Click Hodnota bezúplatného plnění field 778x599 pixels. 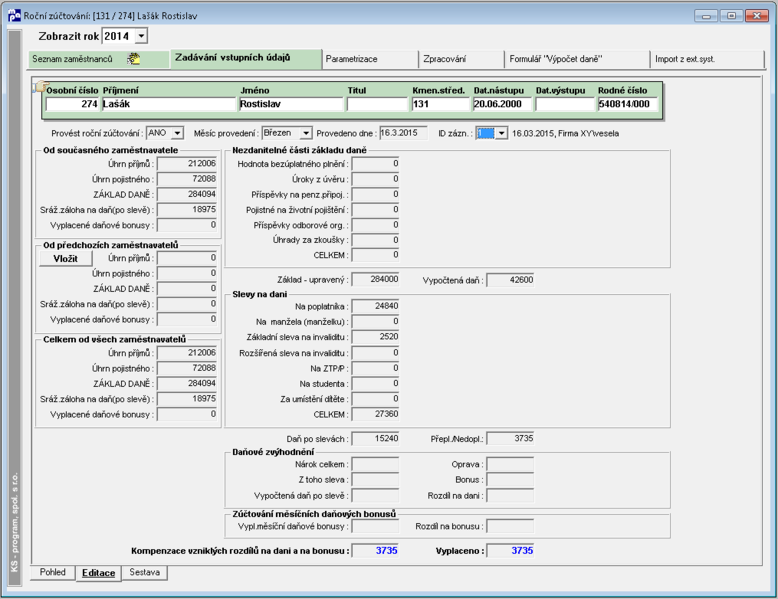[x=375, y=164]
